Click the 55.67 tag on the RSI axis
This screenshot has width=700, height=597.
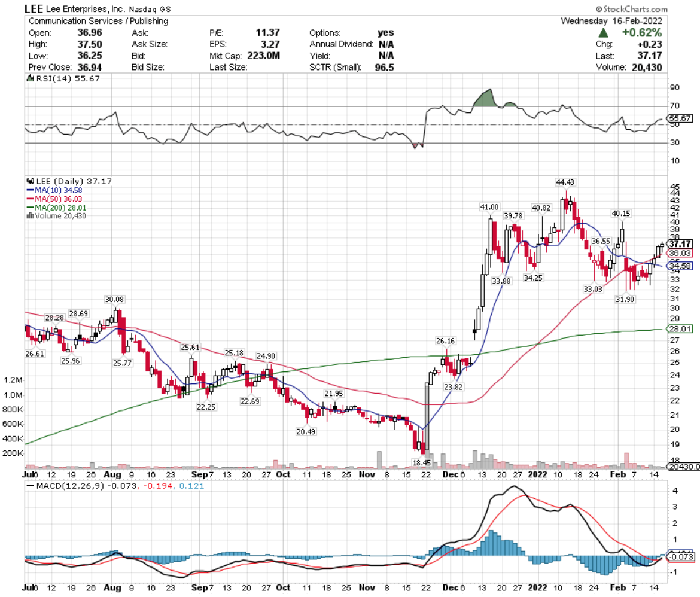[680, 118]
